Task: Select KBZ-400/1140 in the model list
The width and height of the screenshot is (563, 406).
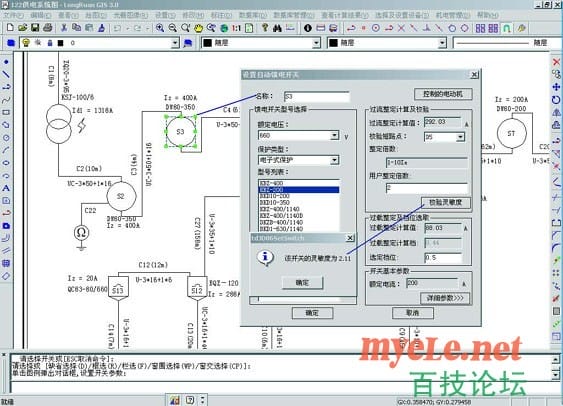Action: 298,209
